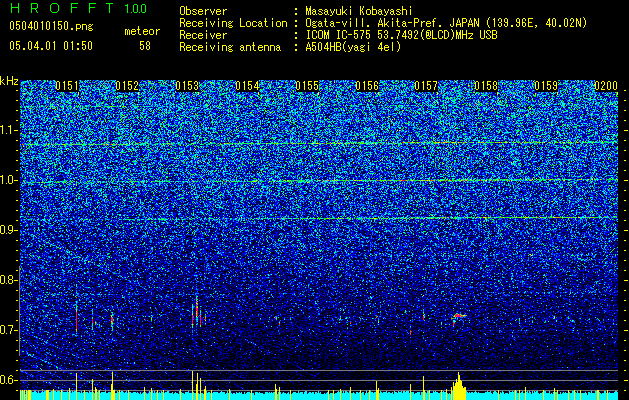The height and width of the screenshot is (400, 629).
Task: Click the 0.7 kHz axis label
Action: [9, 330]
